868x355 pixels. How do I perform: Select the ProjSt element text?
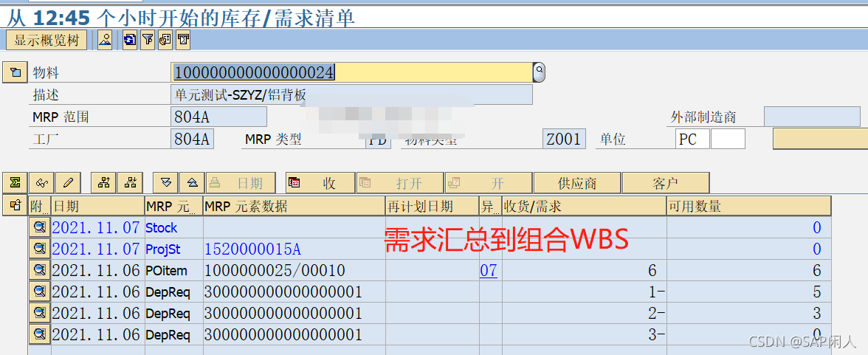click(x=162, y=249)
